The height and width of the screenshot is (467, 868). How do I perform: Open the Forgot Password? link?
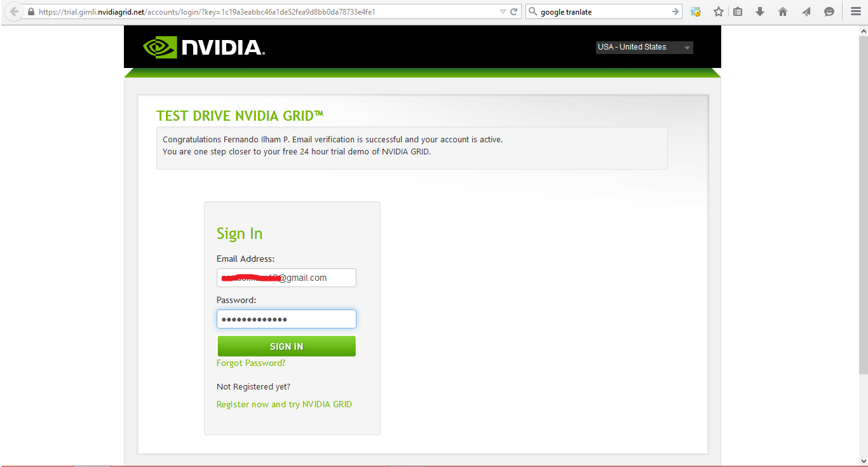(x=251, y=363)
